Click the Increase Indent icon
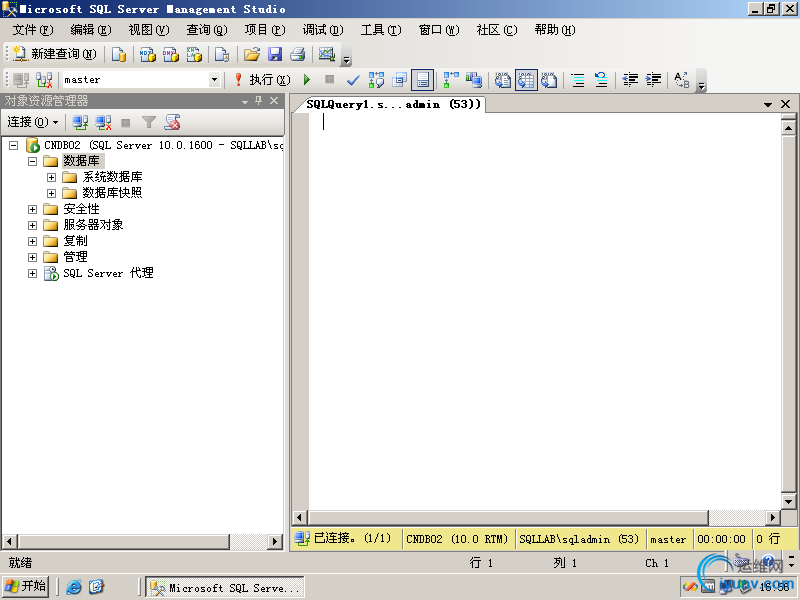 point(653,80)
